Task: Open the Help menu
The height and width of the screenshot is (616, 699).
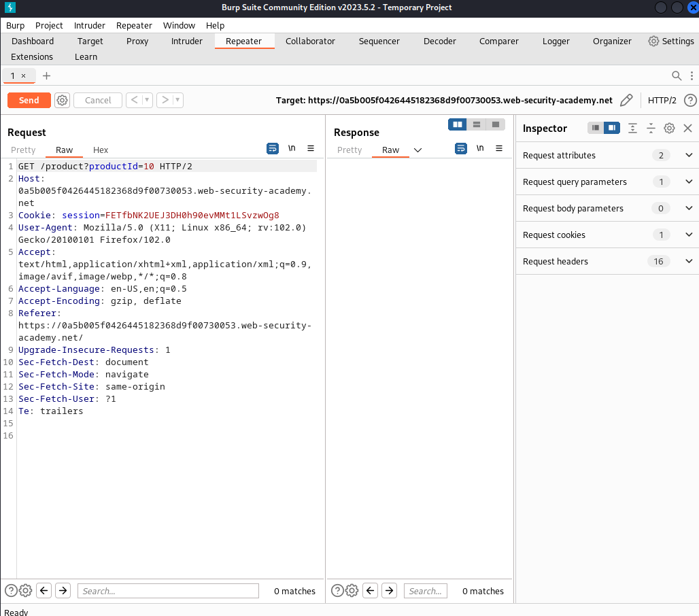Action: 216,25
